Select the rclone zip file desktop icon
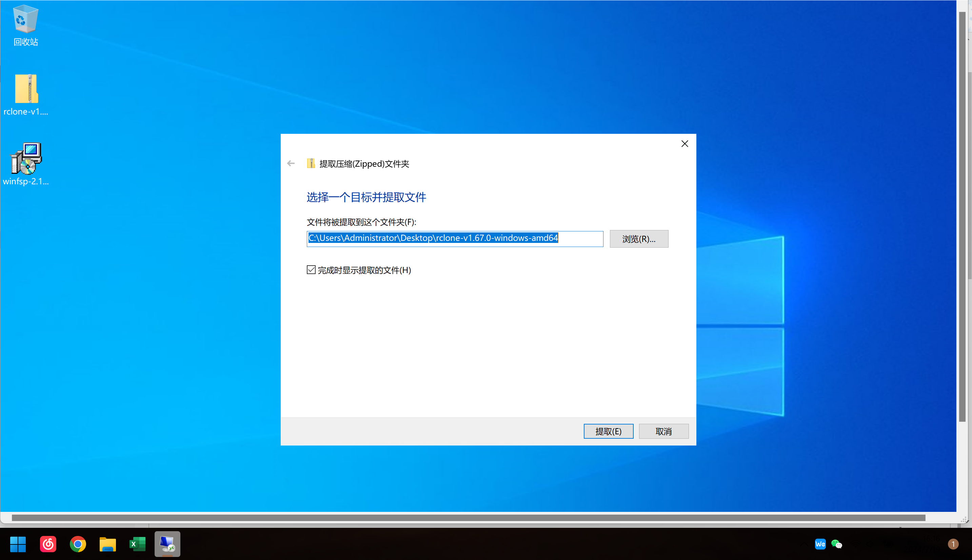This screenshot has width=972, height=560. [x=26, y=95]
